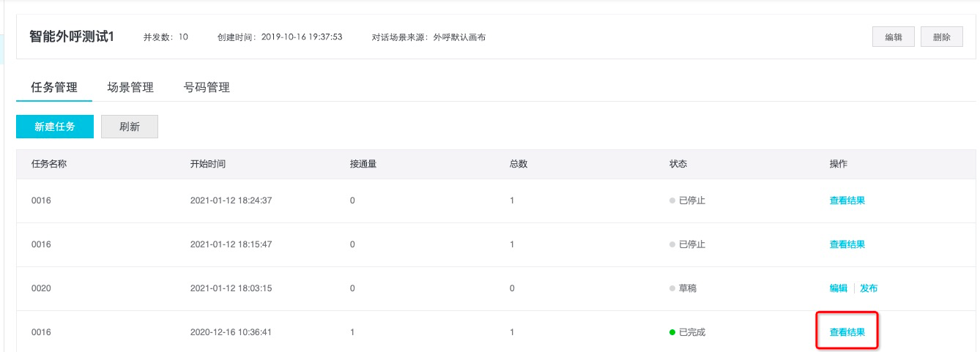This screenshot has width=980, height=352.
Task: Click the creation time 2019-10-16 19:37:53
Action: click(x=302, y=37)
